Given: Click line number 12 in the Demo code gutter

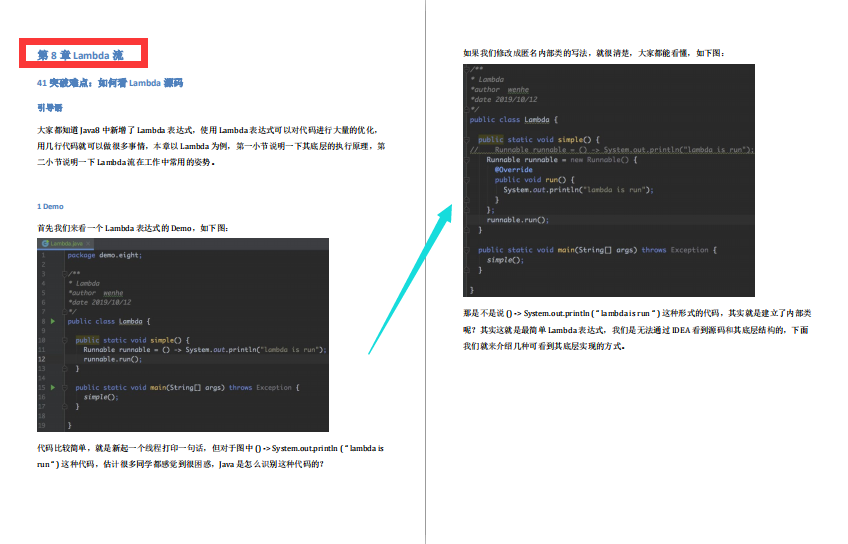Looking at the screenshot, I should (x=42, y=359).
